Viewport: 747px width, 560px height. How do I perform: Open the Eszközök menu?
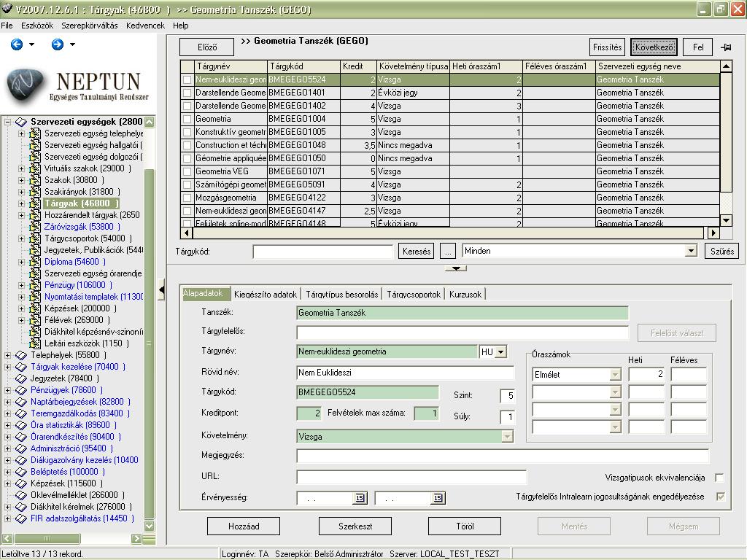pos(37,26)
